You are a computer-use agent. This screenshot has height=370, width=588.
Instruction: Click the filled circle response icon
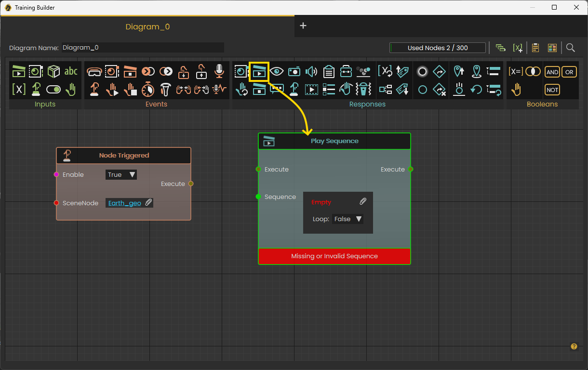[x=422, y=72]
